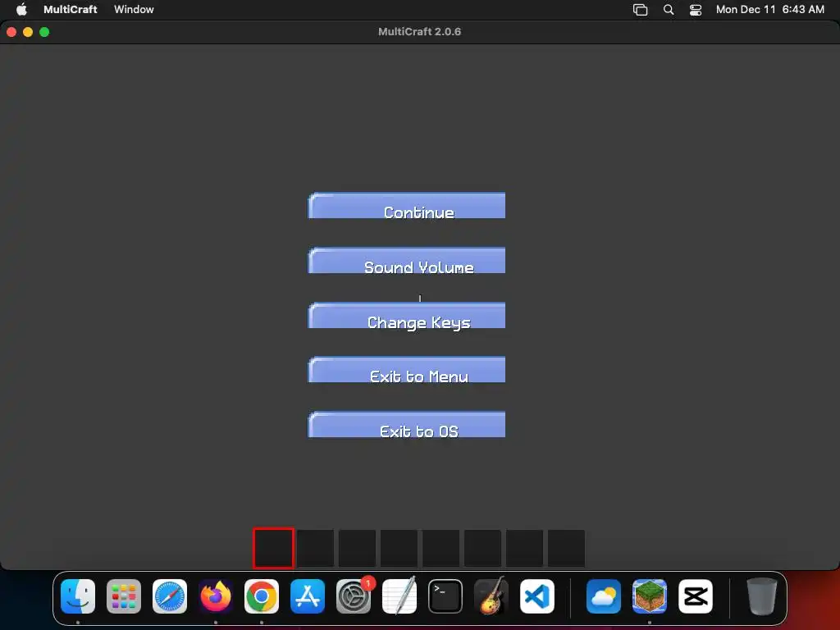Launch Google Chrome from the Dock
840x630 pixels.
[x=262, y=596]
